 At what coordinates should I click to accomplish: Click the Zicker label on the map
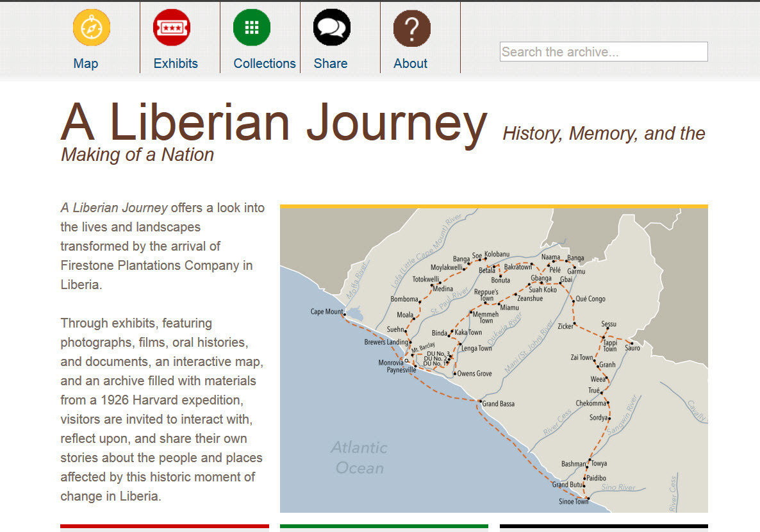[565, 326]
